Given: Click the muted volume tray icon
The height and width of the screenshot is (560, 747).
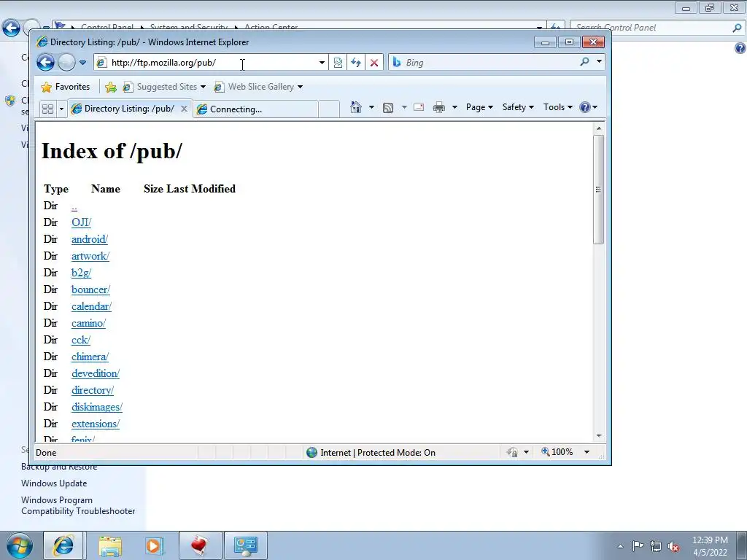Looking at the screenshot, I should click(x=673, y=546).
